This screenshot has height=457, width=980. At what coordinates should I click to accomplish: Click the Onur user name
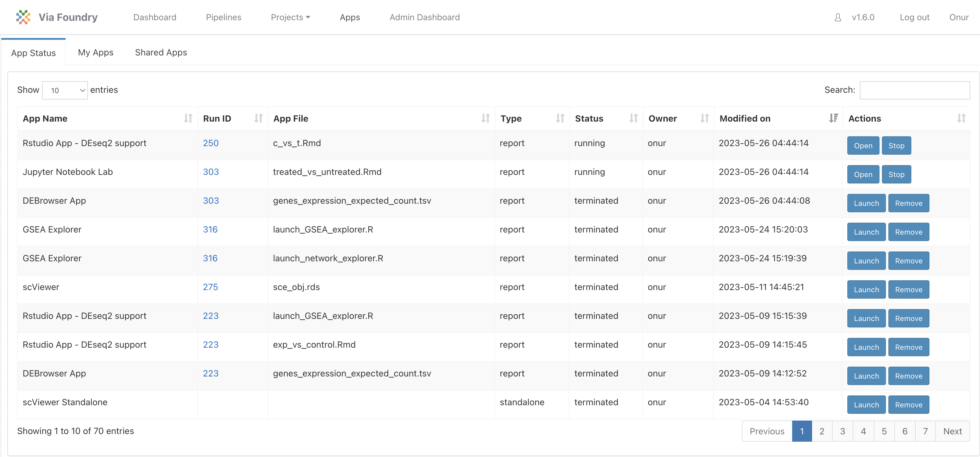pyautogui.click(x=959, y=17)
